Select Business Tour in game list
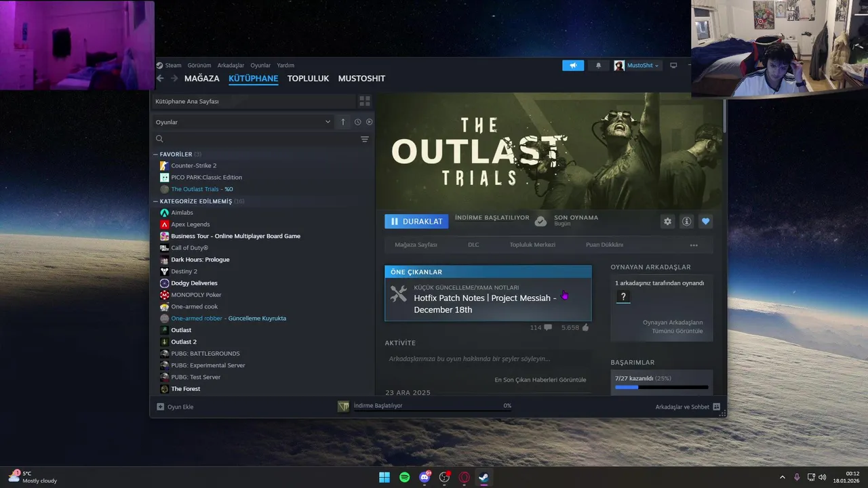868x488 pixels. 235,236
